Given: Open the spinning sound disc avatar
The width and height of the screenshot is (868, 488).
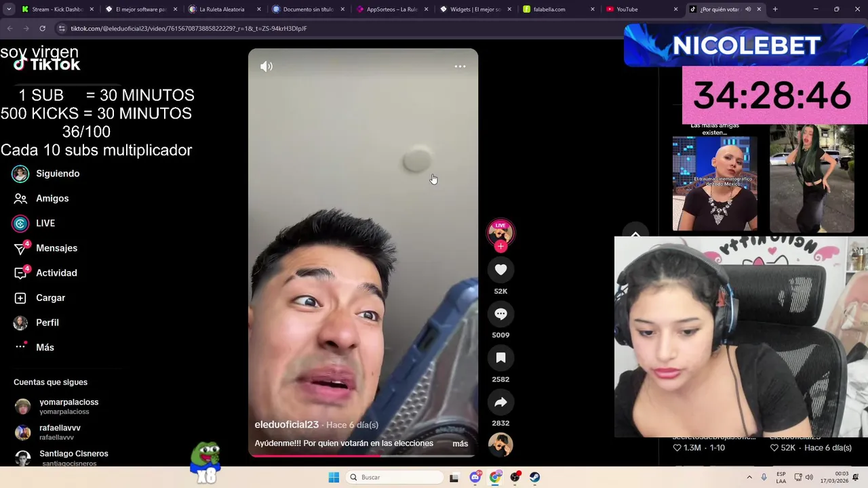Looking at the screenshot, I should click(500, 445).
